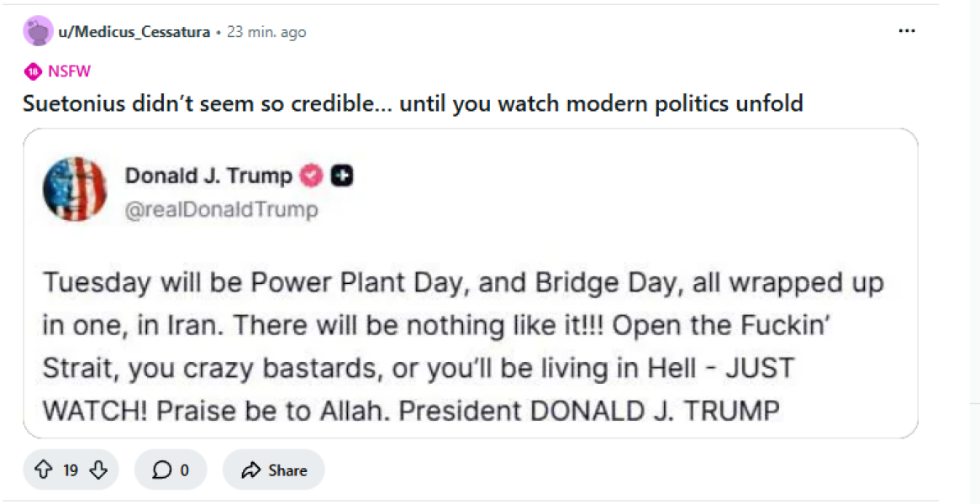Click the @realDonaldTrump handle

tap(224, 210)
